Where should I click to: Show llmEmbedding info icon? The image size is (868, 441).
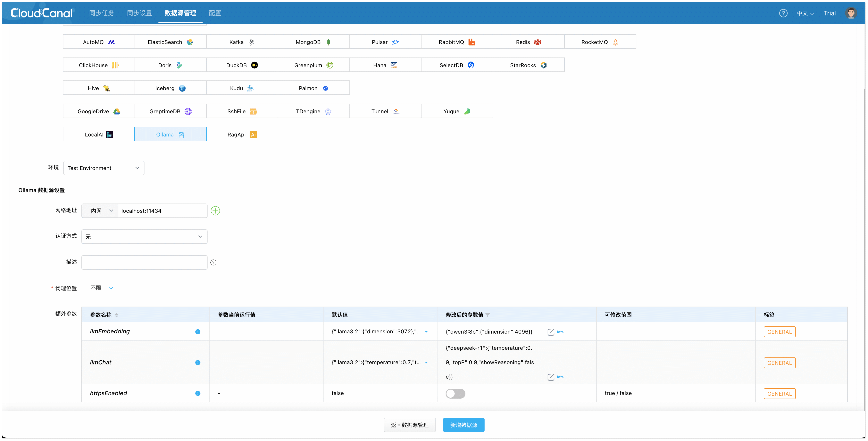[198, 332]
